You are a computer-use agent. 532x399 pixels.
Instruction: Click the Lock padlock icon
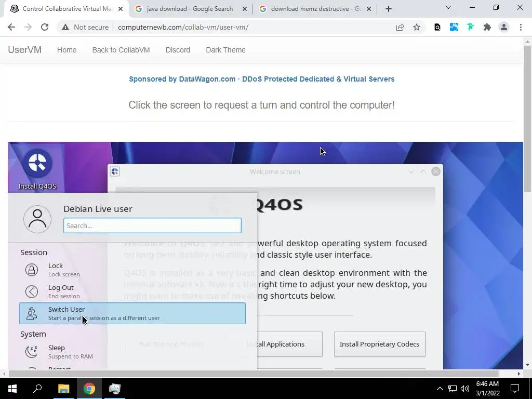coord(32,270)
